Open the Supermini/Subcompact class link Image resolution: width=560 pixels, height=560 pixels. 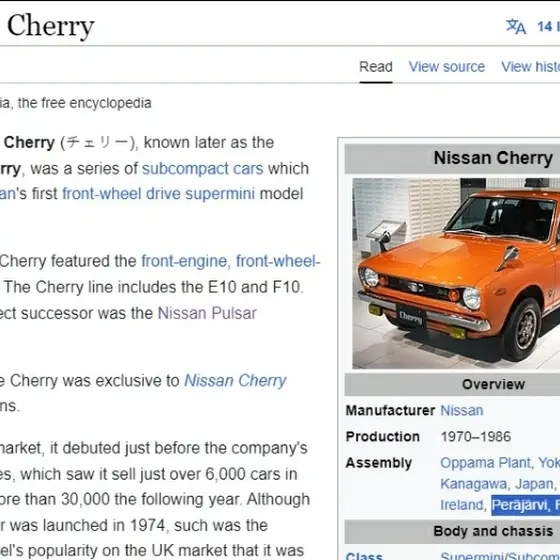(x=500, y=556)
